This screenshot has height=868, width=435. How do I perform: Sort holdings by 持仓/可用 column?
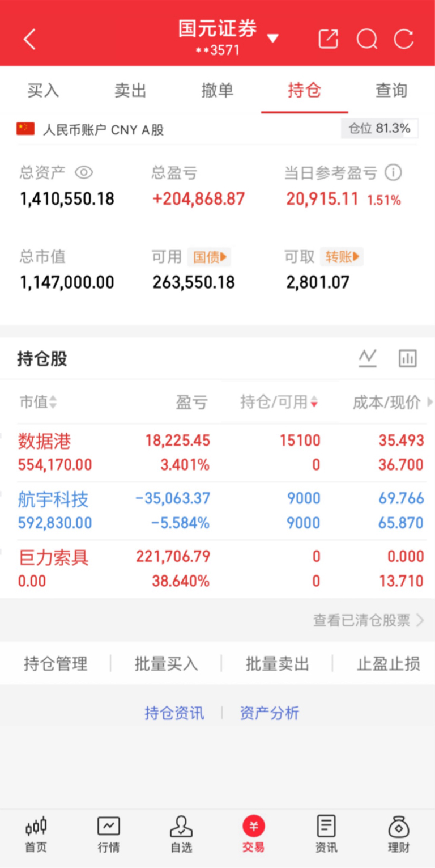[279, 402]
